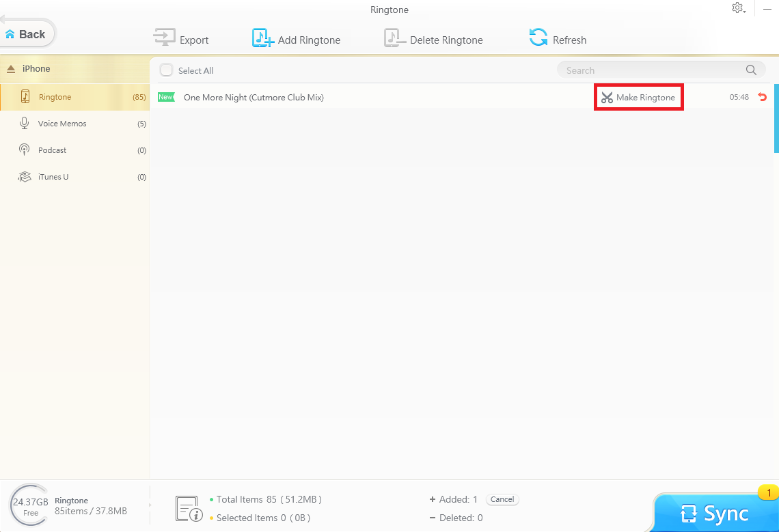This screenshot has width=779, height=532.
Task: Click in the Search input field
Action: click(x=649, y=70)
